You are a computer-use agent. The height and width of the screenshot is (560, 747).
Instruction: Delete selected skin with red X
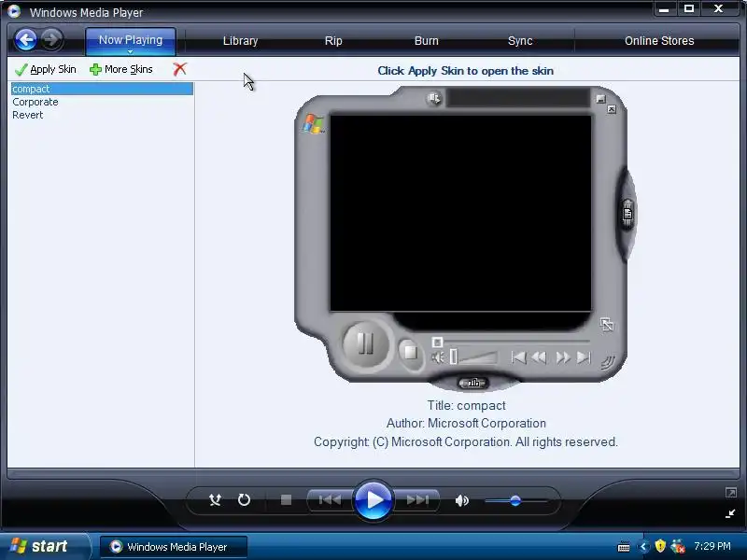(179, 69)
